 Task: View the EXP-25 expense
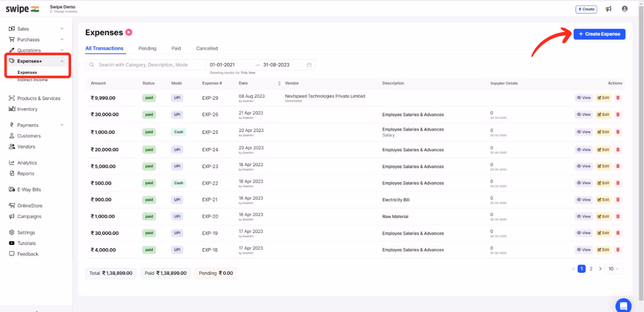[584, 132]
